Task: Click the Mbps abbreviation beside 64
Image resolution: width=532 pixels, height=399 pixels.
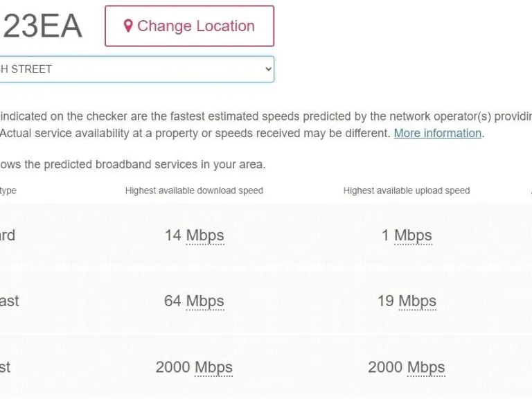Action: [205, 301]
